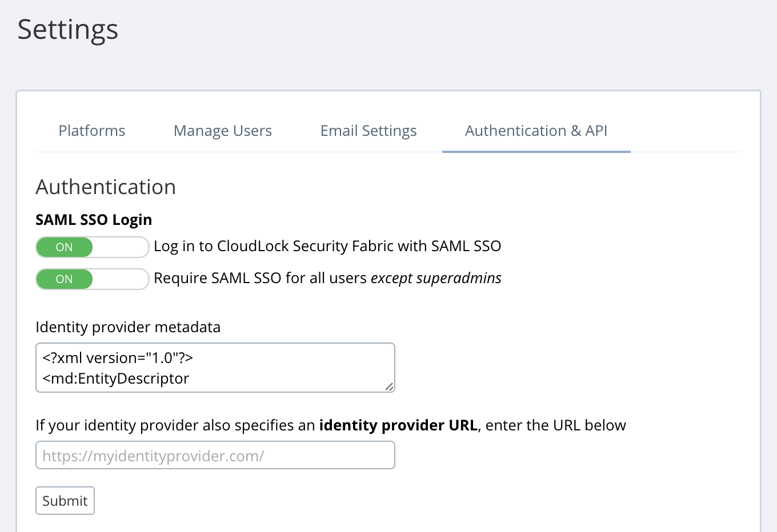Go to the Email Settings tab
Image resolution: width=777 pixels, height=532 pixels.
coord(369,131)
